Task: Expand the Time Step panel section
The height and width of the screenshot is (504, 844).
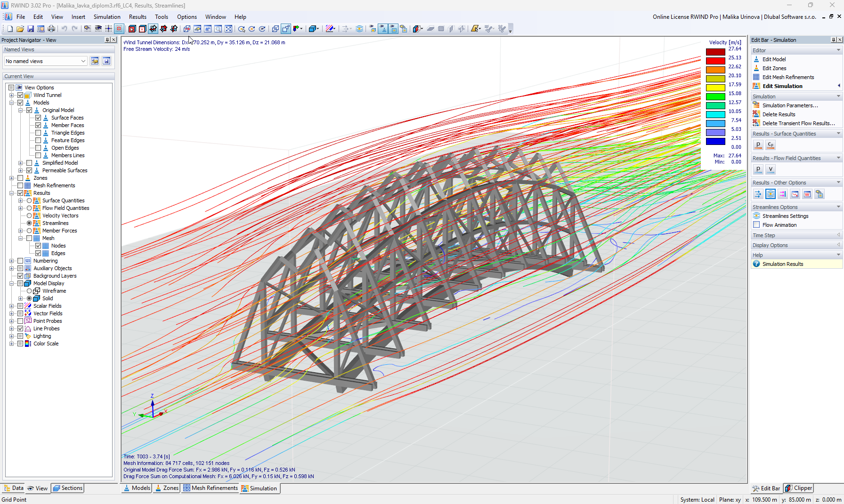Action: tap(796, 235)
